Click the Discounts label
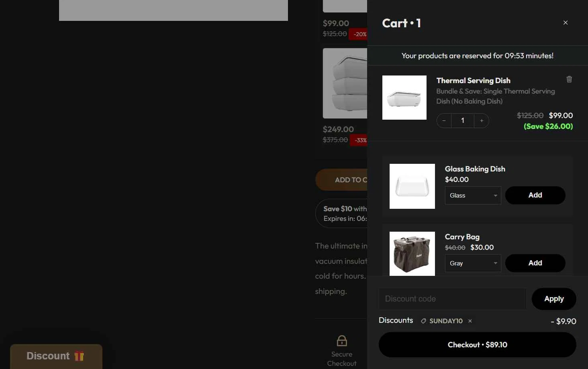The height and width of the screenshot is (369, 588). coord(396,320)
